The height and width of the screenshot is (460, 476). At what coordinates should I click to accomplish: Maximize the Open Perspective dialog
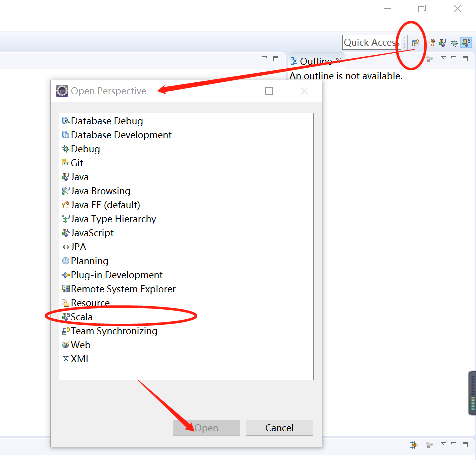[x=269, y=91]
